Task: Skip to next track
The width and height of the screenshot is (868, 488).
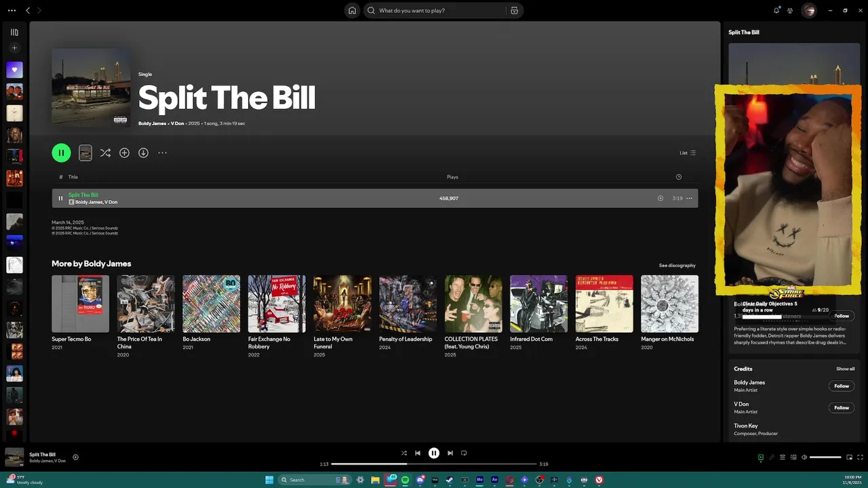Action: 450,453
